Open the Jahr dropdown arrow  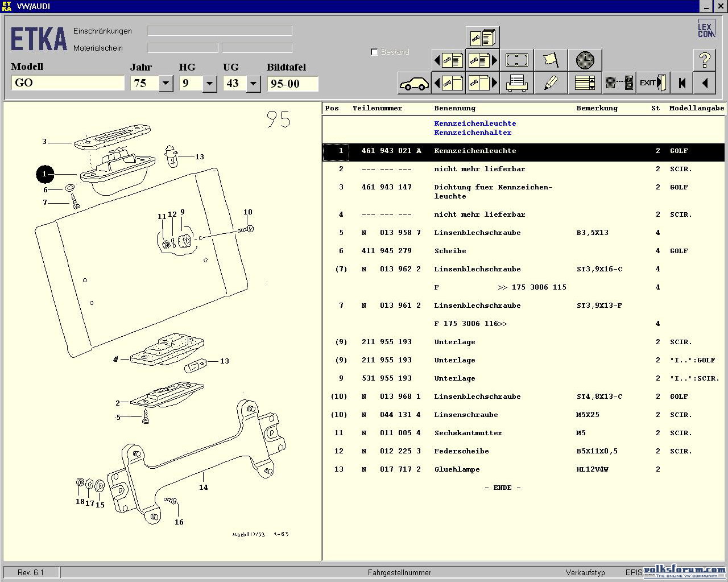166,84
